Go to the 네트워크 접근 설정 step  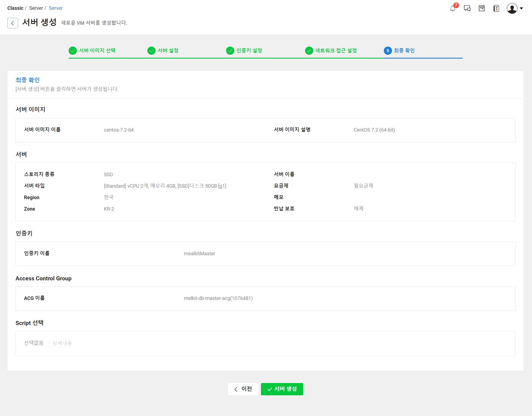click(x=336, y=51)
